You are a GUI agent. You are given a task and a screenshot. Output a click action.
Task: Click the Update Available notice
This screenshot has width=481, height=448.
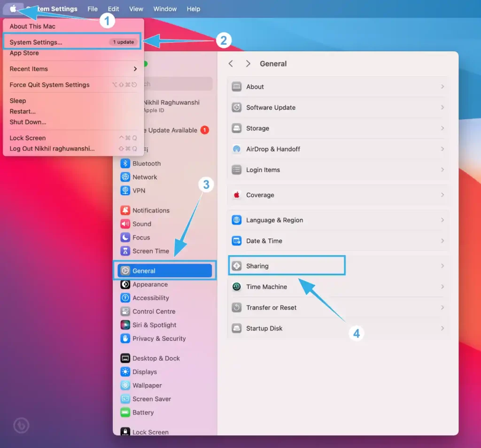[177, 130]
